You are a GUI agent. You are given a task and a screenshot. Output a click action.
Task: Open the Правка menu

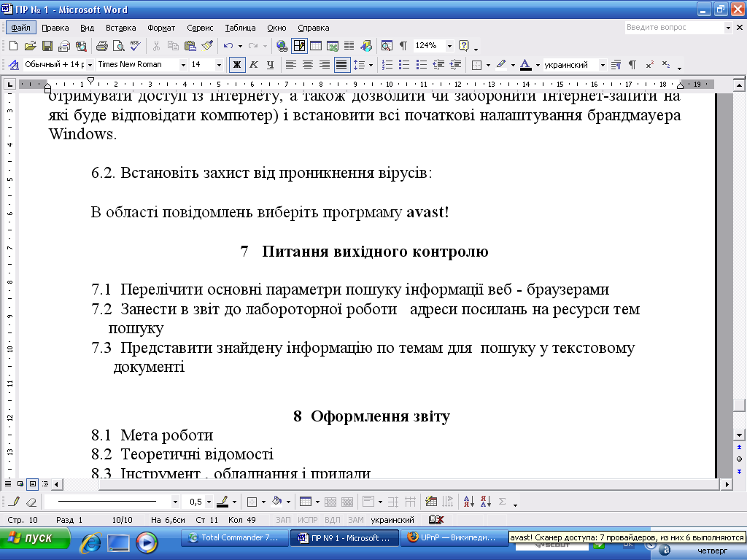pyautogui.click(x=55, y=28)
